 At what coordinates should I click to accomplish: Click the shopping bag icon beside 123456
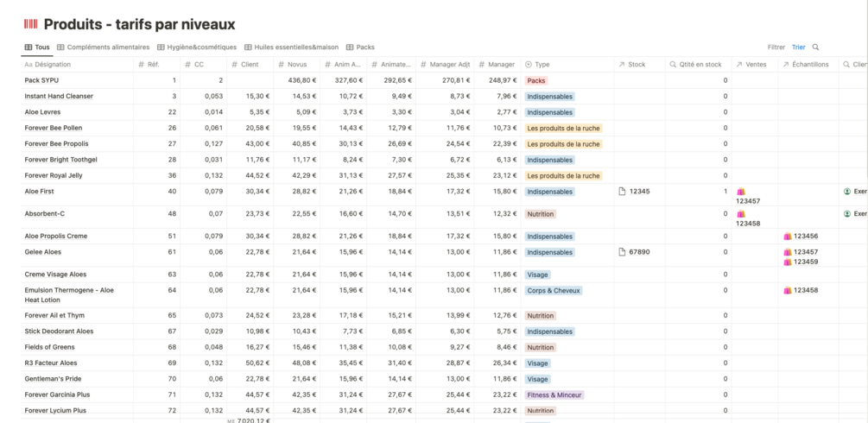pyautogui.click(x=787, y=236)
